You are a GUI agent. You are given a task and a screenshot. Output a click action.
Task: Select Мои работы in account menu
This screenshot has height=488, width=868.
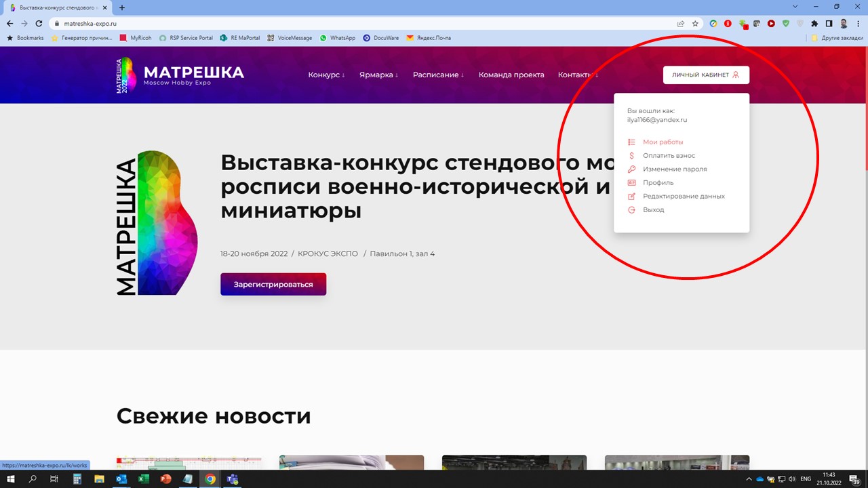pos(663,142)
